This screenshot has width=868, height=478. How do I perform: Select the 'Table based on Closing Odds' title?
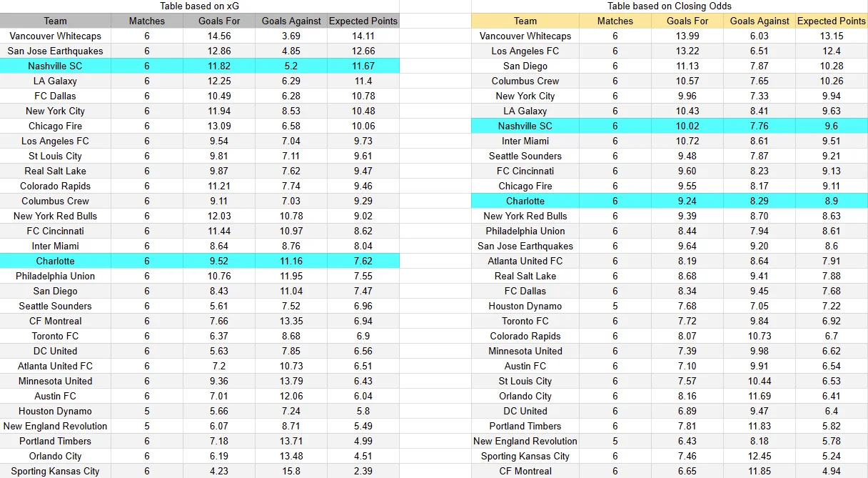click(668, 6)
